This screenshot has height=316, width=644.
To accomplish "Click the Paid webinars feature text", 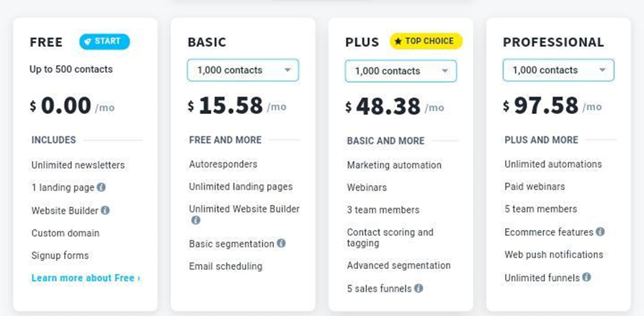I will 535,186.
